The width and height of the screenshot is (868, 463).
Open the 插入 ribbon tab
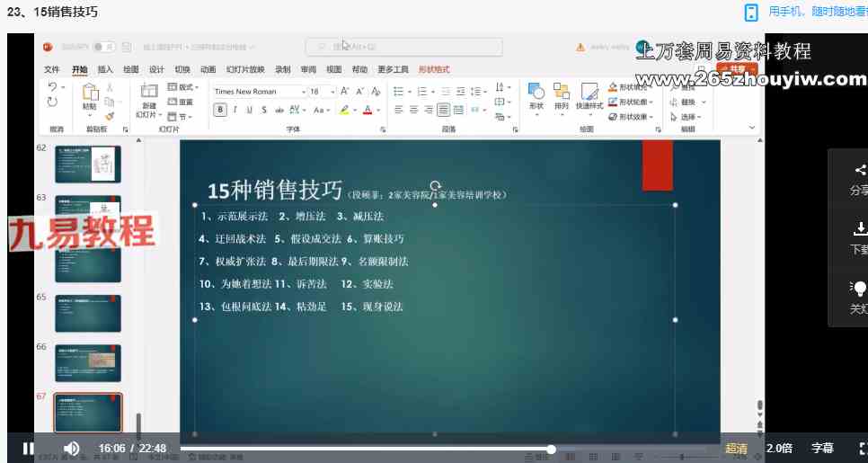[x=105, y=69]
